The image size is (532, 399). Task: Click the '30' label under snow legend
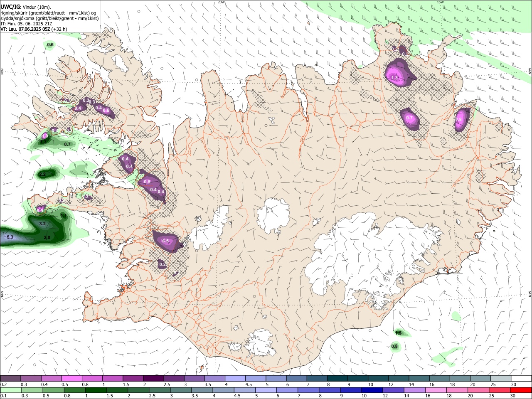pyautogui.click(x=514, y=384)
